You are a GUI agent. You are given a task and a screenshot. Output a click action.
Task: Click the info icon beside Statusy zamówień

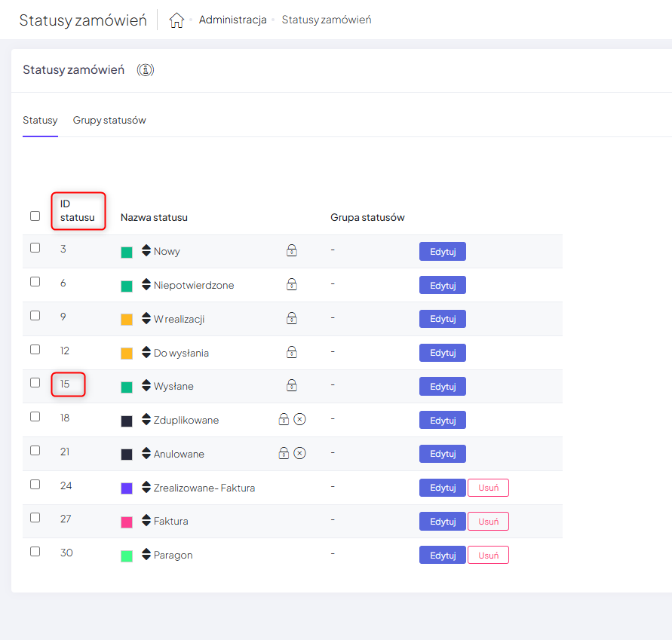click(146, 70)
